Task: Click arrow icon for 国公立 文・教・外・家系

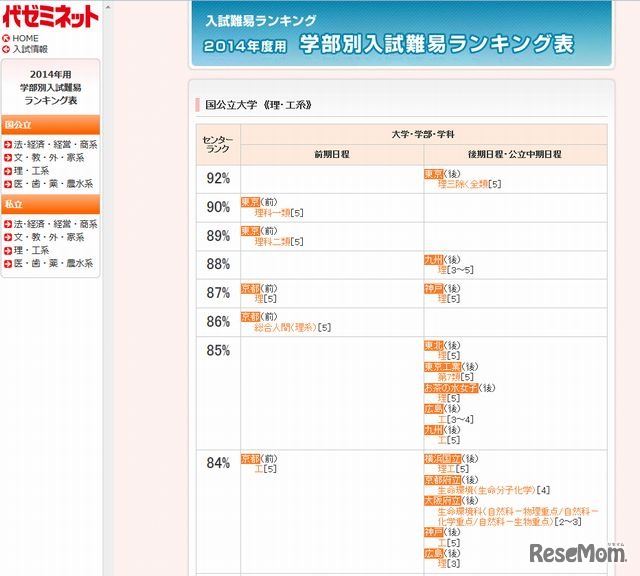Action: [8, 158]
